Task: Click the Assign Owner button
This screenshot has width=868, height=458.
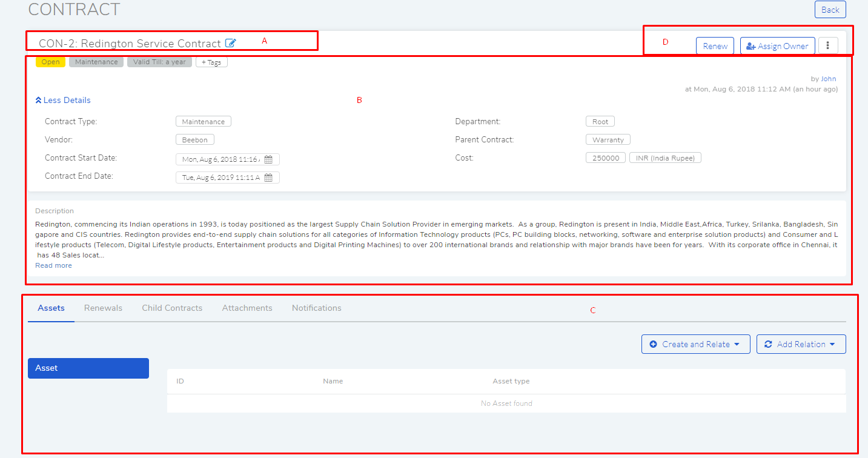Action: click(x=778, y=46)
